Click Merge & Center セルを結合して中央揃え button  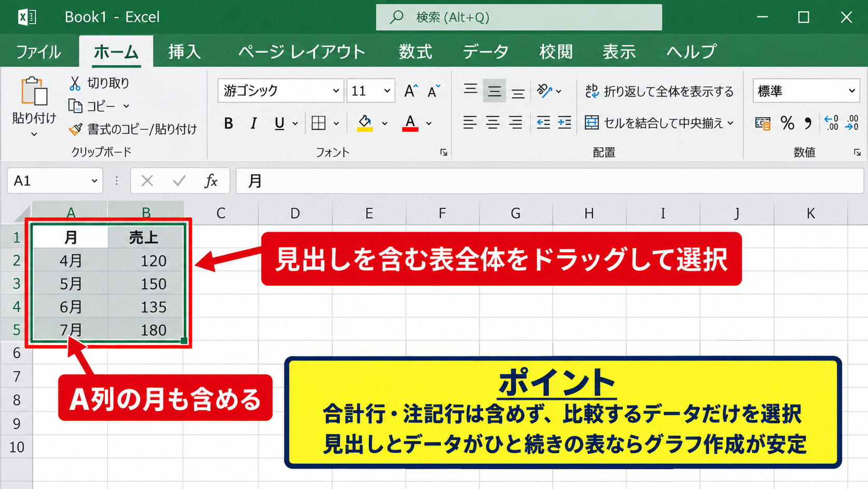coord(654,123)
